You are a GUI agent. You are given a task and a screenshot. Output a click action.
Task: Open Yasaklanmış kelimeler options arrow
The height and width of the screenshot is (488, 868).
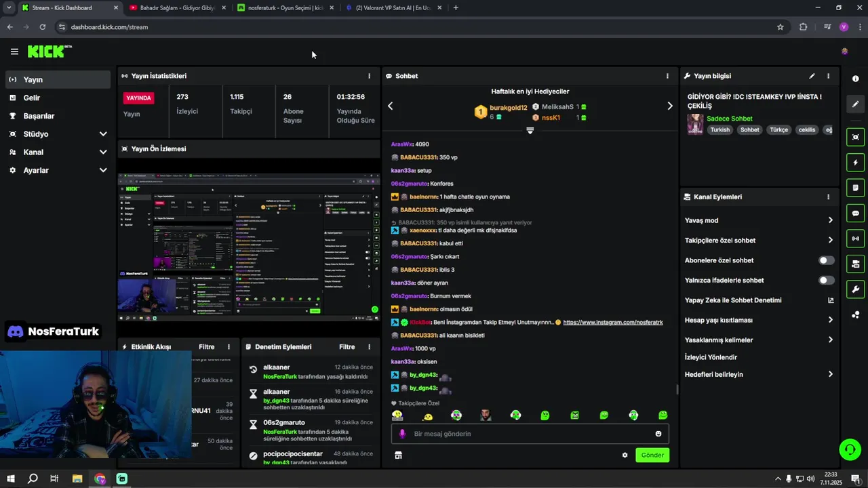pyautogui.click(x=830, y=340)
